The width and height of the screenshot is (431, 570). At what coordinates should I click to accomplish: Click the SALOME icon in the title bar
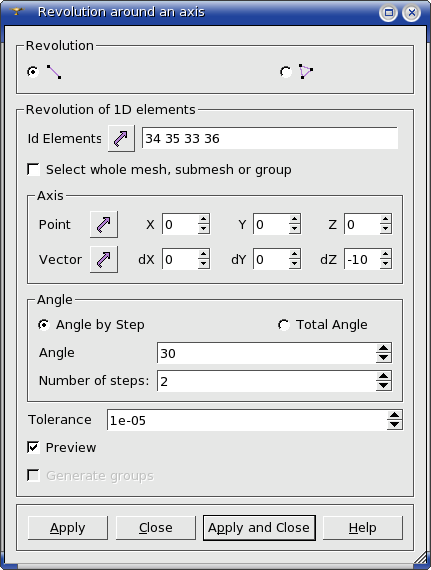tap(17, 12)
